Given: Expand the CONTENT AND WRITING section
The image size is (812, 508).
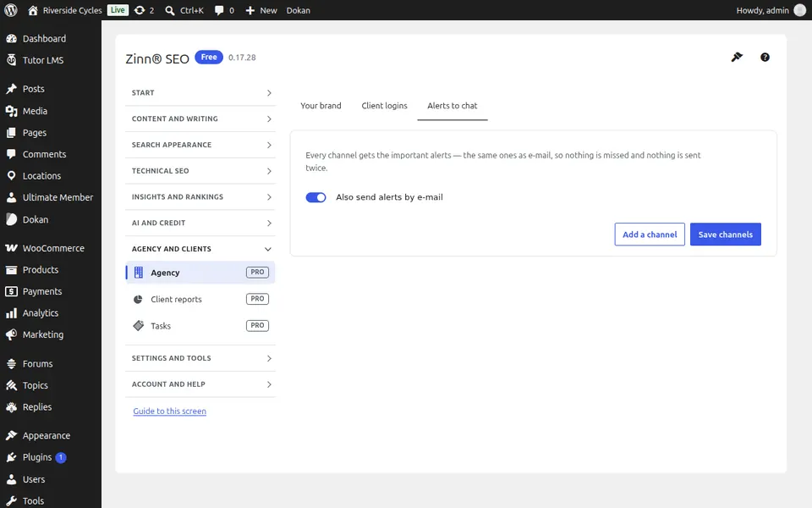Looking at the screenshot, I should pos(200,119).
